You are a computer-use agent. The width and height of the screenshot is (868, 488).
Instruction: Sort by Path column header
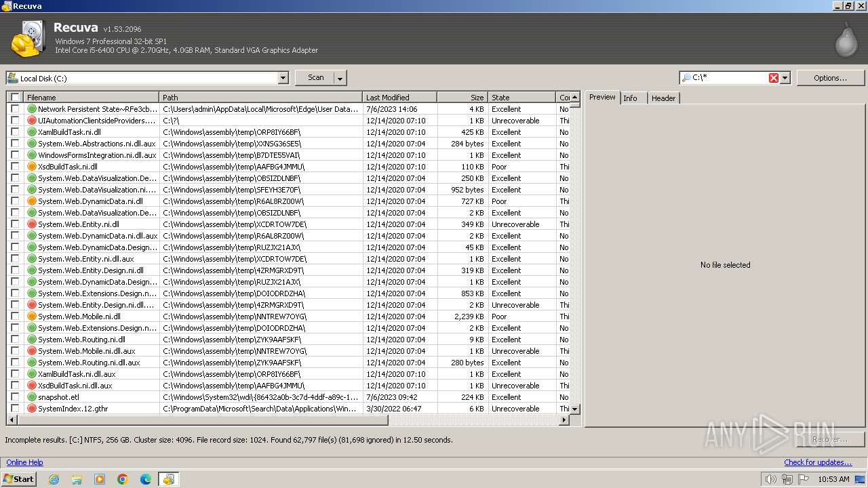pyautogui.click(x=261, y=98)
